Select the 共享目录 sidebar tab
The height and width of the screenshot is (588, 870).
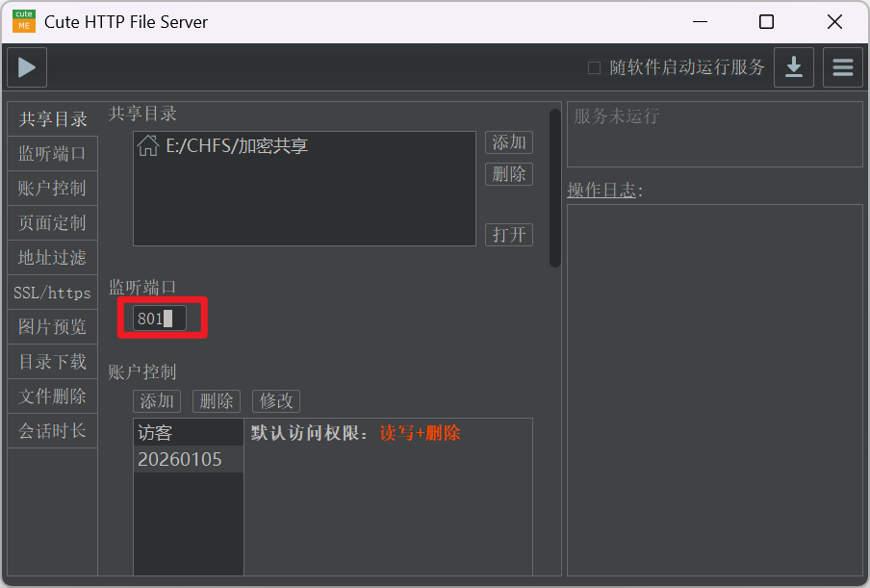[x=53, y=118]
